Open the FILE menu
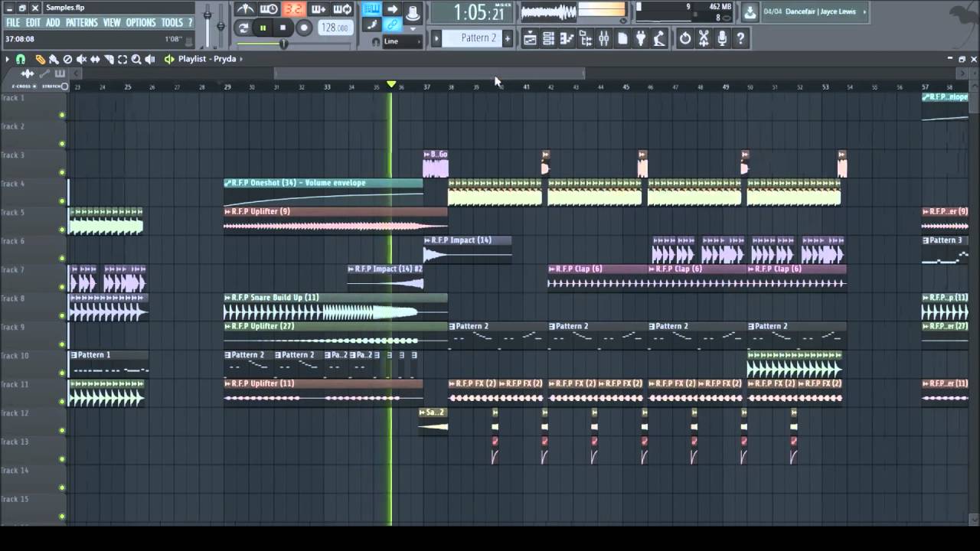 [x=13, y=23]
